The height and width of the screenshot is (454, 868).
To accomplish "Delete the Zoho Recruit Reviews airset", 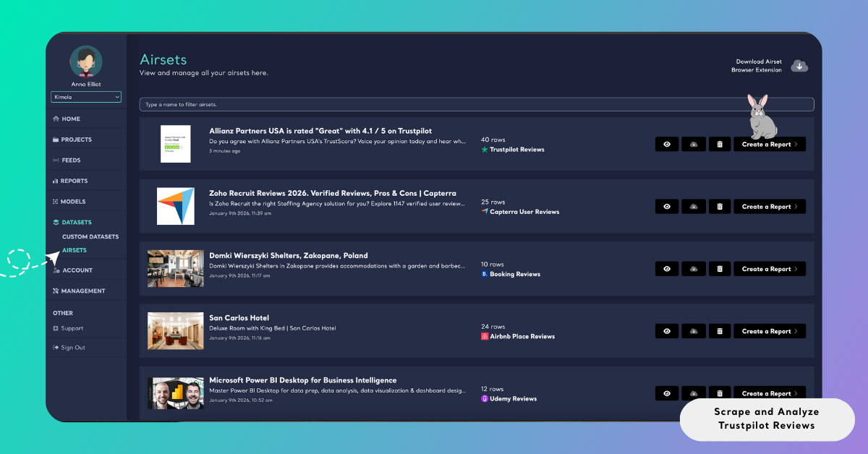I will point(719,207).
